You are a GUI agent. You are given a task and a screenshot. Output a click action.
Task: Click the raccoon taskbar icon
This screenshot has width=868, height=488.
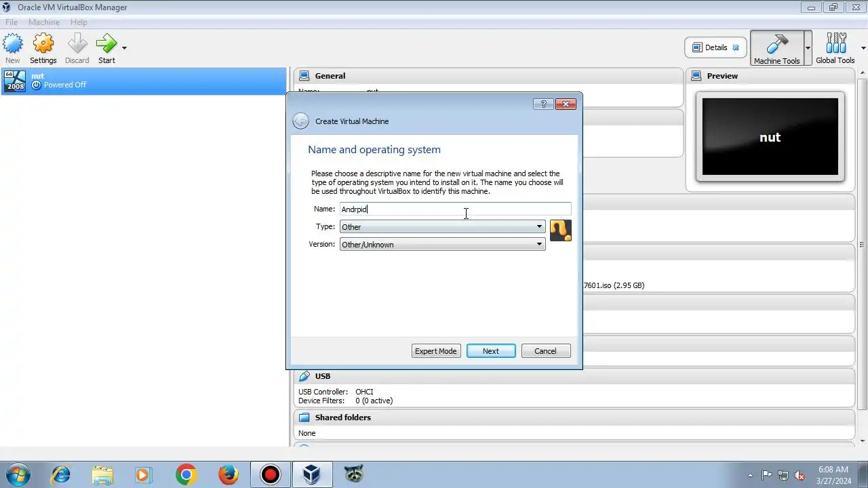point(353,474)
